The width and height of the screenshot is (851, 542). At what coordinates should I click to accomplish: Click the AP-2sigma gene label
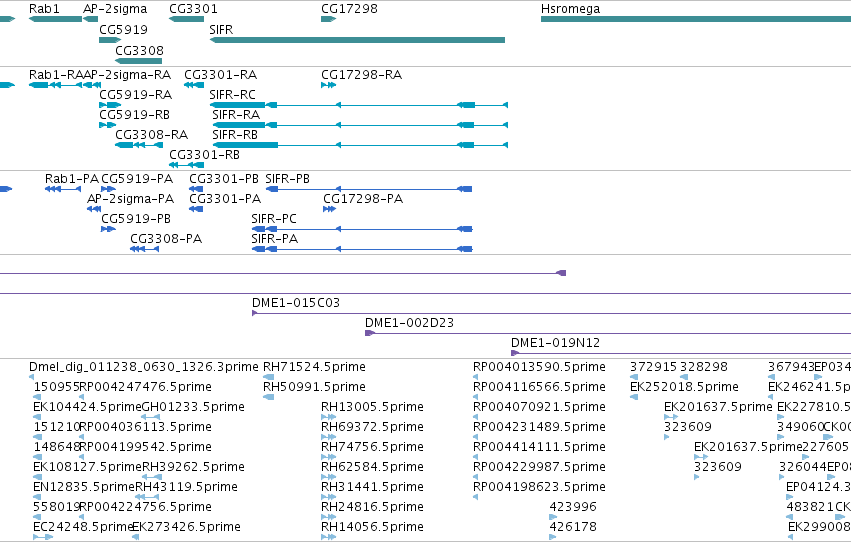115,9
